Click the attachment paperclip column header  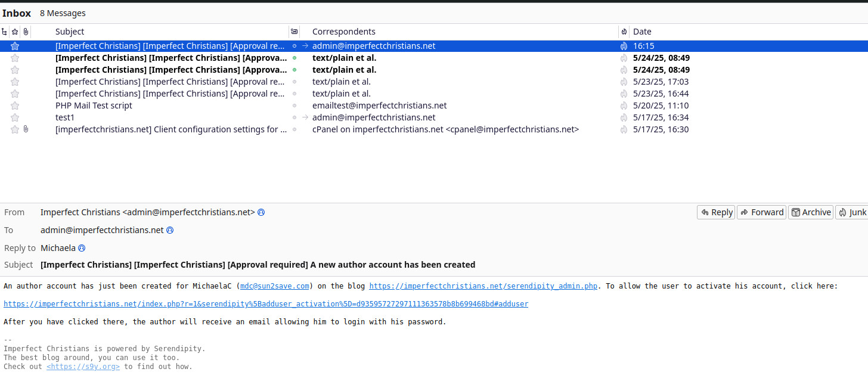click(x=26, y=31)
